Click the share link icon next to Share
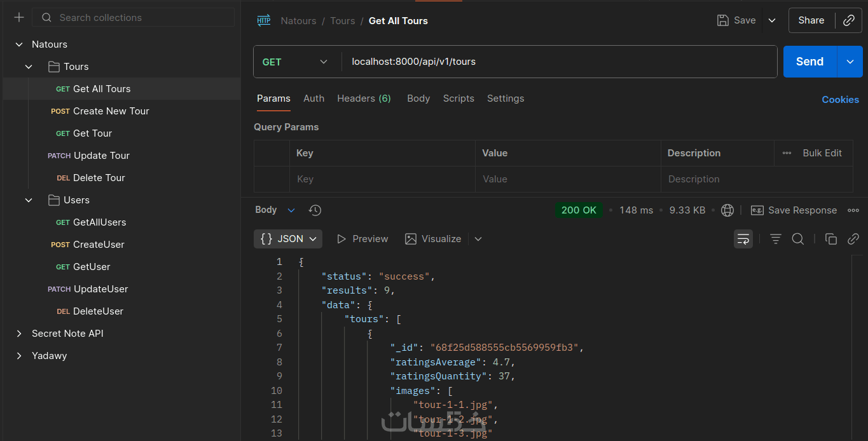This screenshot has width=868, height=441. [x=848, y=20]
